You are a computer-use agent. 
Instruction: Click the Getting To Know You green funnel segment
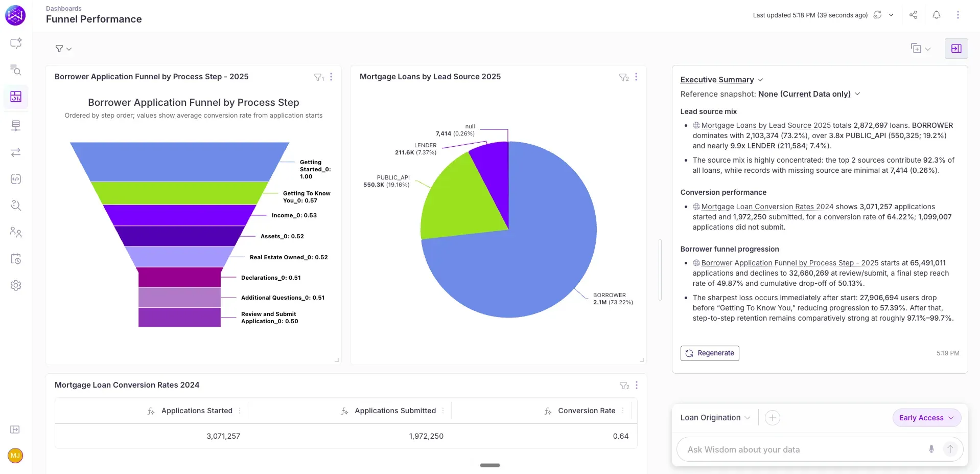pos(179,193)
